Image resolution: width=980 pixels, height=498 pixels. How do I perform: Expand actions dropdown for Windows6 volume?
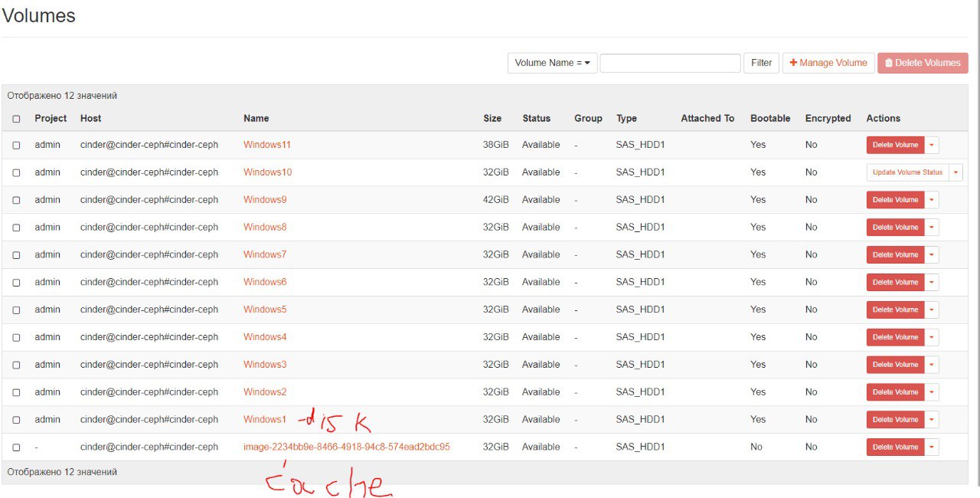click(932, 283)
